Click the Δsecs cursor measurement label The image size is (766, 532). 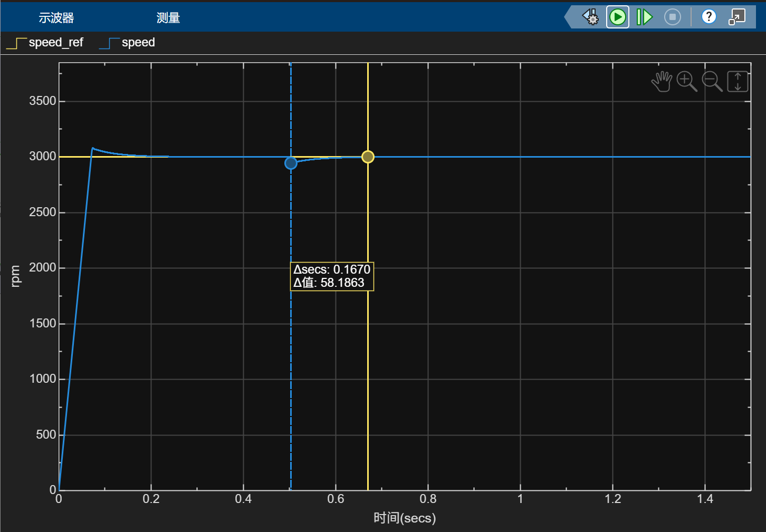pyautogui.click(x=332, y=270)
